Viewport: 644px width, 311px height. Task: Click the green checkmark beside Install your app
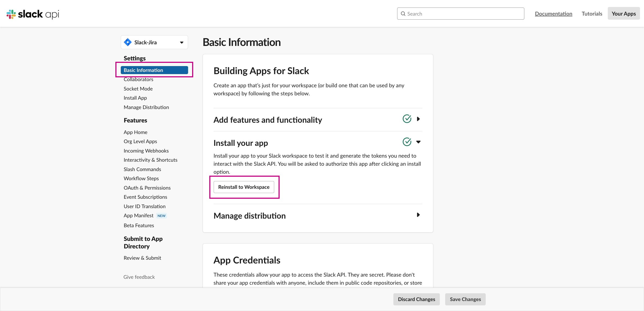pos(407,142)
